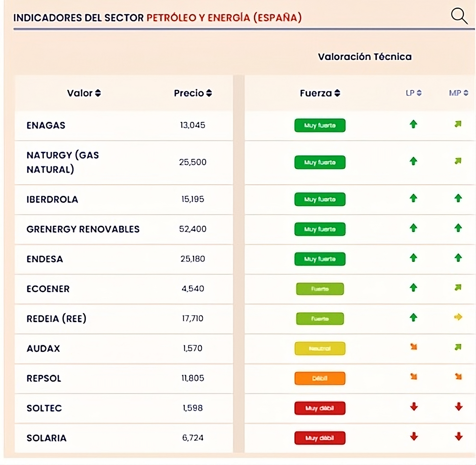476x465 pixels.
Task: Sort by LP column header
Action: click(x=413, y=93)
